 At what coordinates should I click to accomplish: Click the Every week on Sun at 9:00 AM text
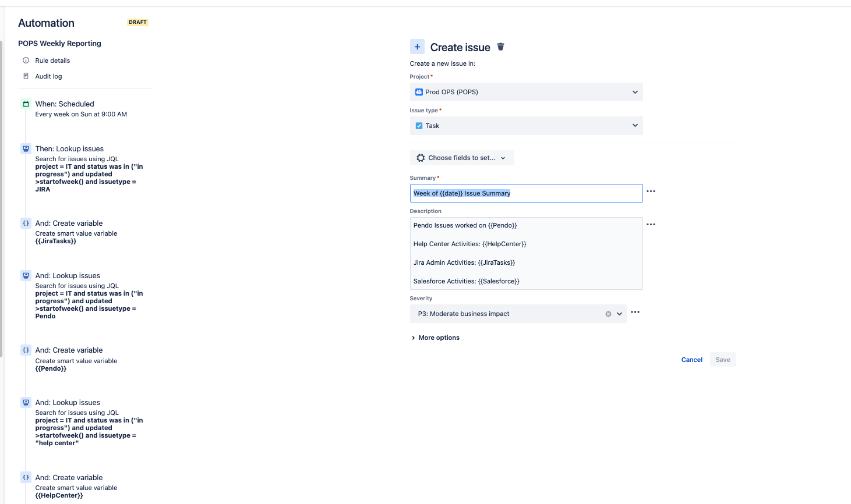pyautogui.click(x=81, y=115)
